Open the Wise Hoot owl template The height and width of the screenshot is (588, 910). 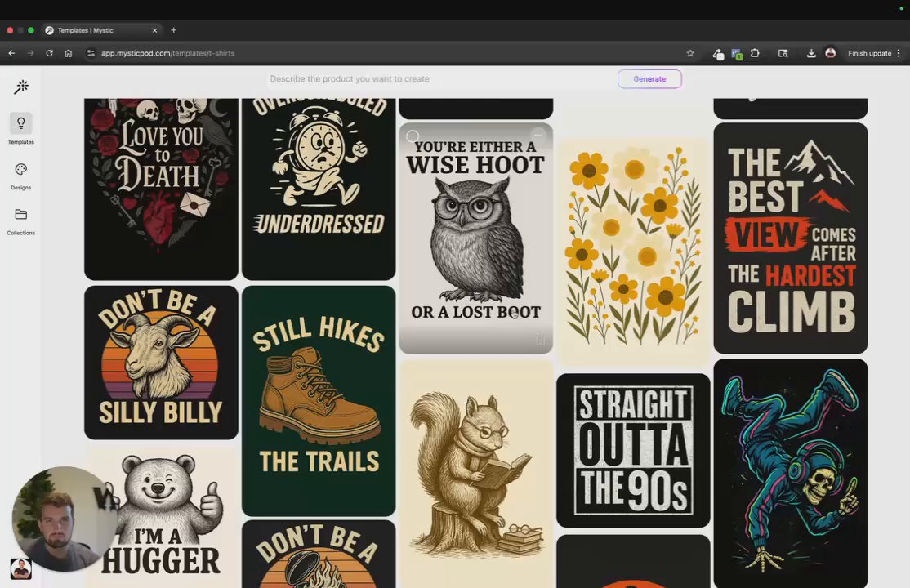(476, 238)
